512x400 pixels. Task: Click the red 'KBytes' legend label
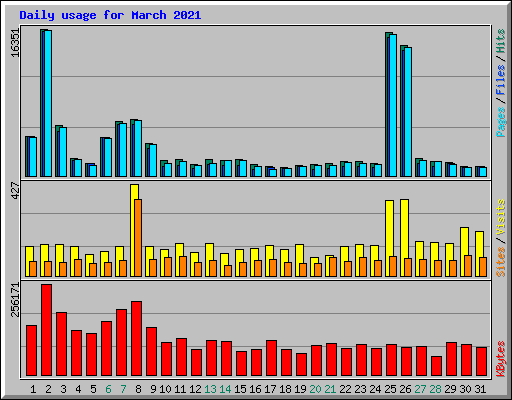point(501,359)
